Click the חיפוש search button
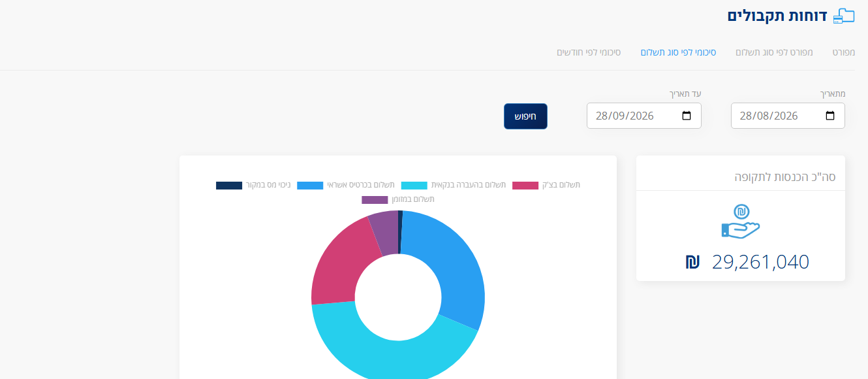Image resolution: width=868 pixels, height=379 pixels. [525, 116]
